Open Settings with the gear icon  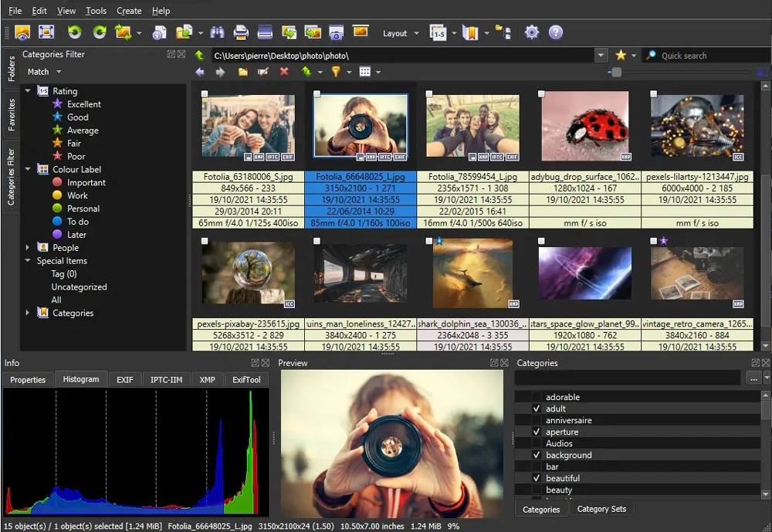(x=531, y=32)
